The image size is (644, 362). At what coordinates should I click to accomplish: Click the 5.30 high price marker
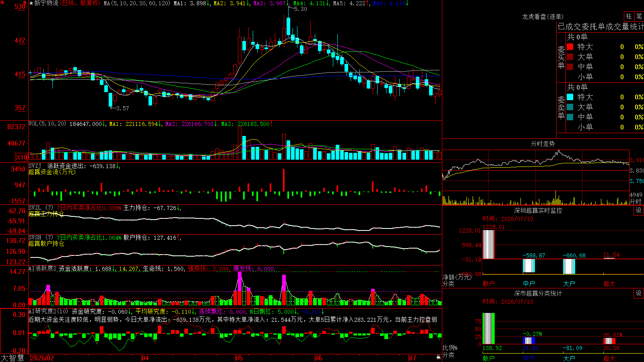click(300, 9)
